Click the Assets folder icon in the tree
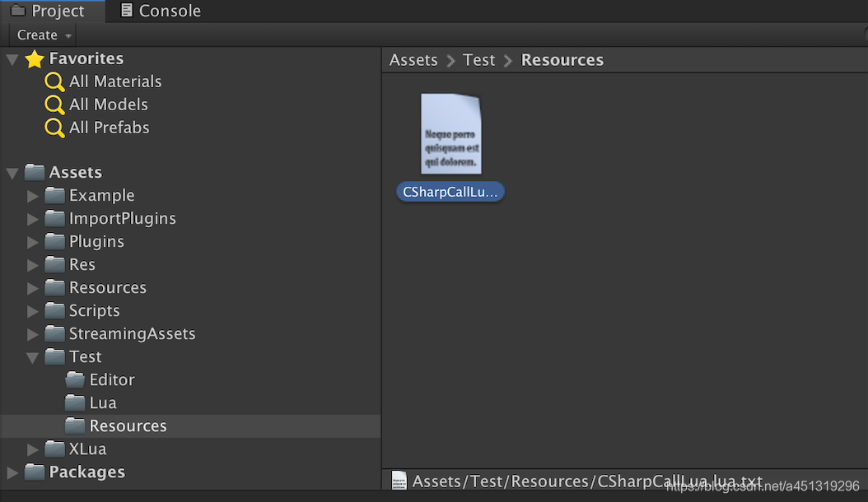 coord(33,172)
